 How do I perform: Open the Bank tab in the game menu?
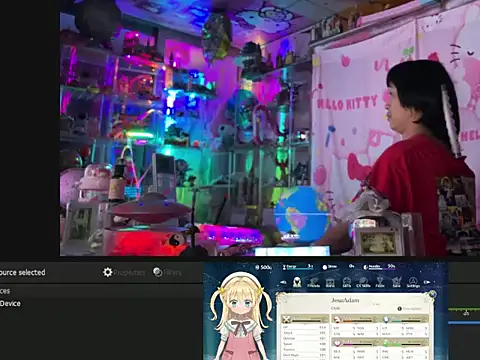330,283
